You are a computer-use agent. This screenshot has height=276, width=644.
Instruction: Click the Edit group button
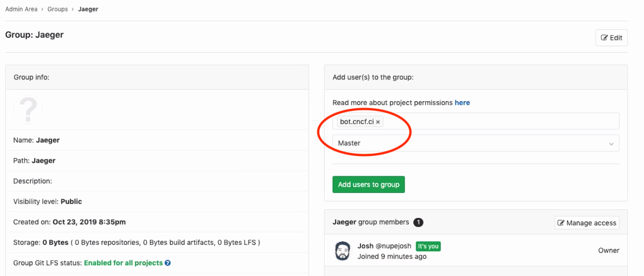tap(612, 38)
